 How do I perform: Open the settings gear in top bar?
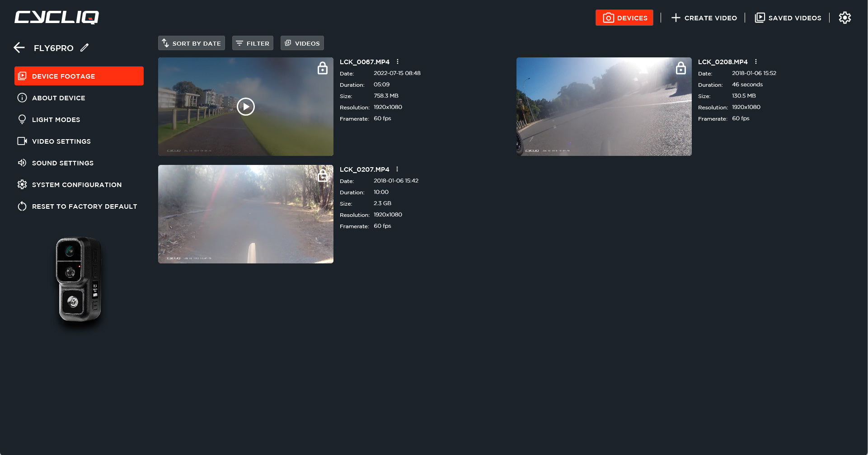pyautogui.click(x=845, y=18)
